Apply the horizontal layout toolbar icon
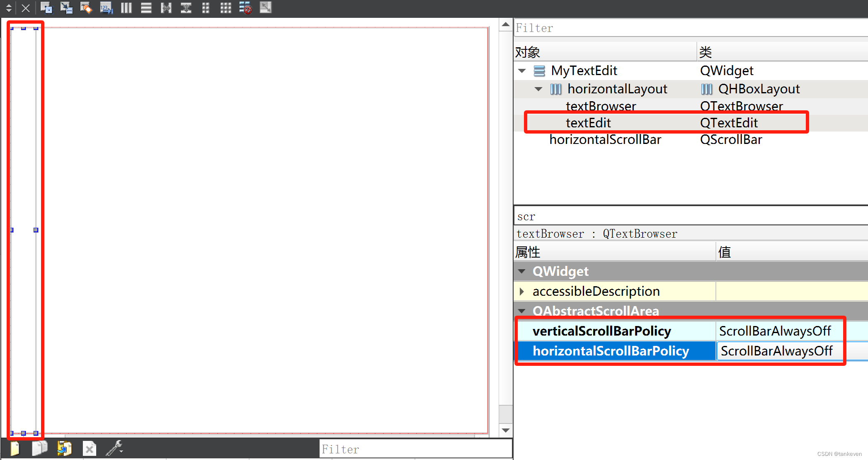The image size is (868, 460). coord(126,7)
